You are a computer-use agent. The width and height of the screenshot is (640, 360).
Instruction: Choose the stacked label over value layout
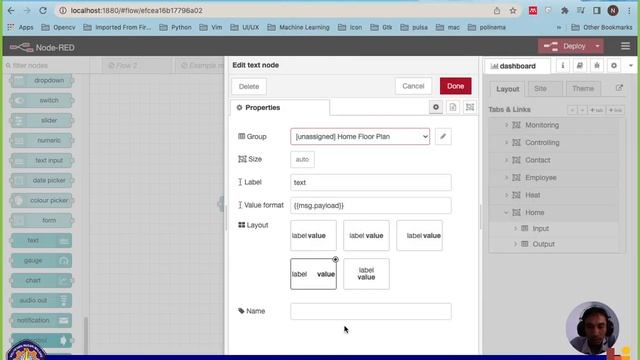367,274
